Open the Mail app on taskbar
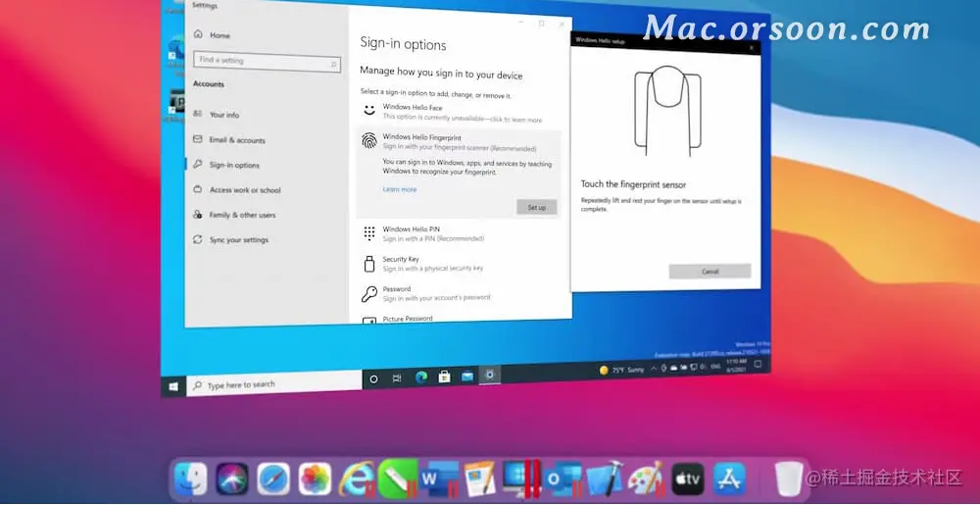The image size is (980, 505). tap(466, 376)
